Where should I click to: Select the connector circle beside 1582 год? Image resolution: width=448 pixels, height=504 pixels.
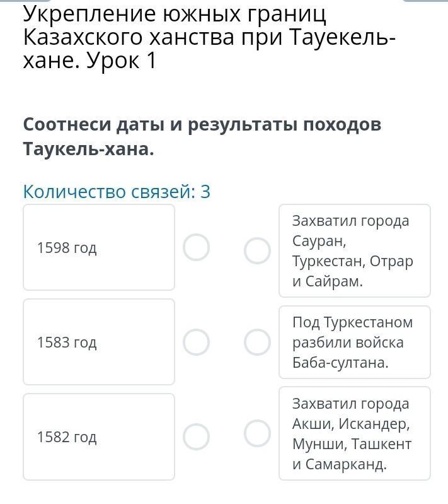[x=196, y=437]
